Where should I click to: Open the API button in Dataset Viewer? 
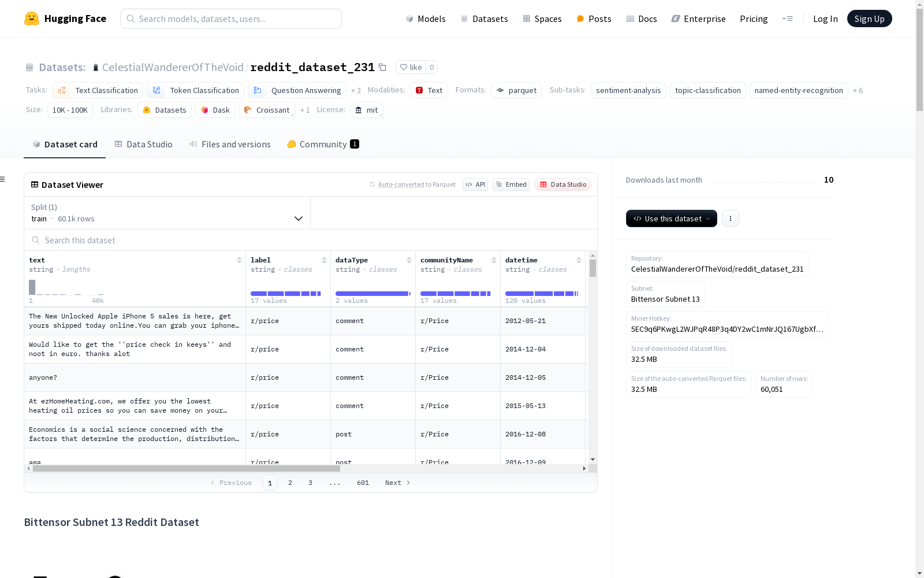pos(475,184)
